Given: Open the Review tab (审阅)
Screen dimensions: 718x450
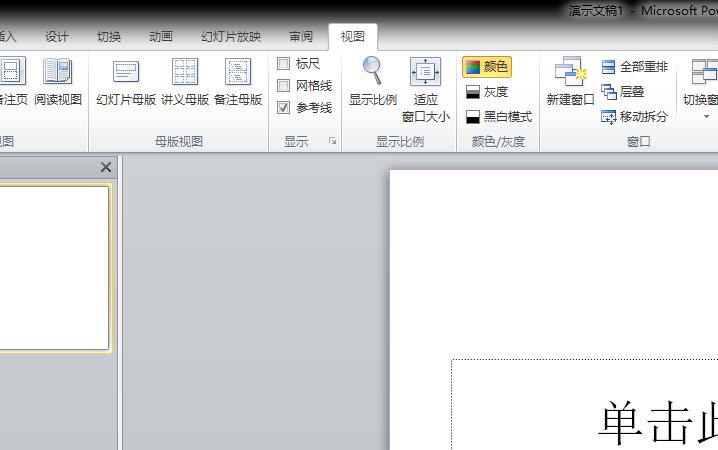Looking at the screenshot, I should click(x=301, y=37).
